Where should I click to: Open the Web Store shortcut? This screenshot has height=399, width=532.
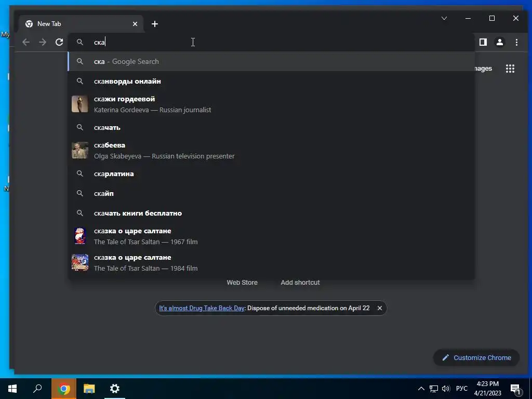click(242, 282)
